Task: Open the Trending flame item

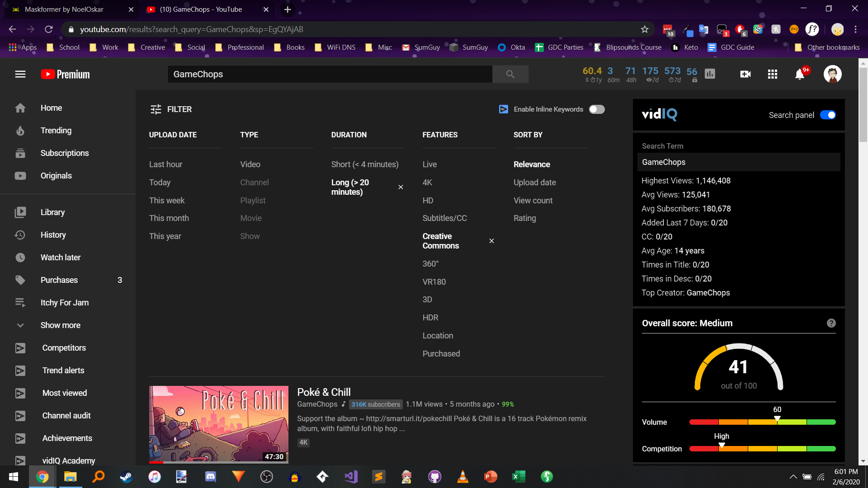Action: [68, 131]
